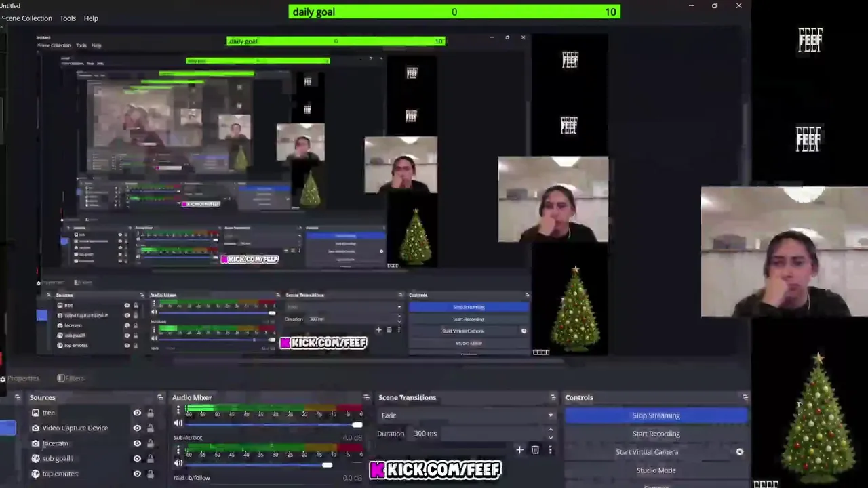Click the second channel's volume slider track
The height and width of the screenshot is (488, 868).
274,465
